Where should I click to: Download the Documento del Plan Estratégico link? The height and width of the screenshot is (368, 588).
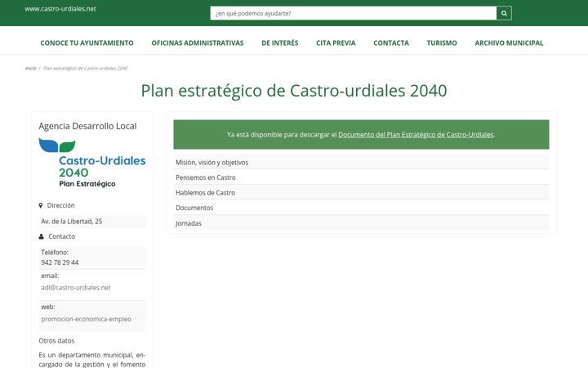[416, 134]
